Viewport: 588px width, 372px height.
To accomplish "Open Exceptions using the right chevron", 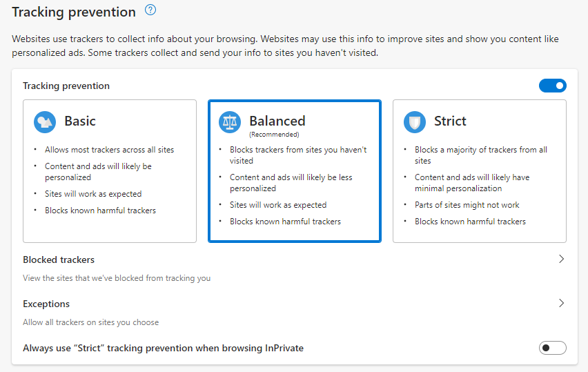I will [x=561, y=303].
